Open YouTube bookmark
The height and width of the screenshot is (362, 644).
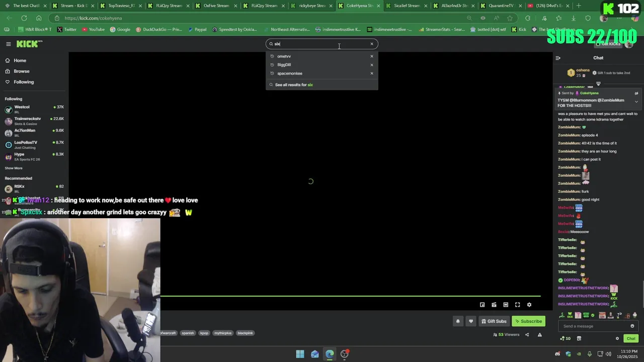[93, 30]
